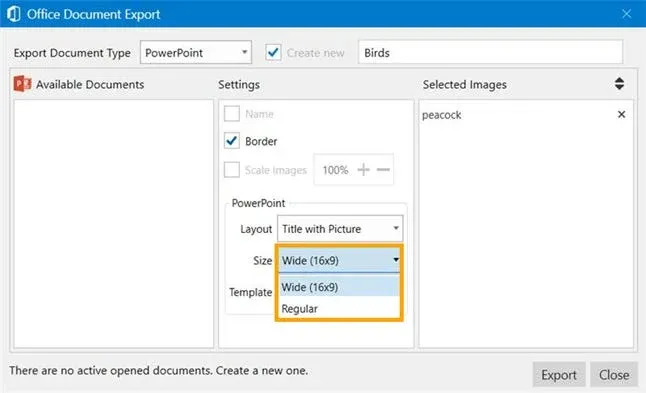Click the PowerPoint icon beside Available Documents
Screen dimensions: 646x393
coord(22,84)
